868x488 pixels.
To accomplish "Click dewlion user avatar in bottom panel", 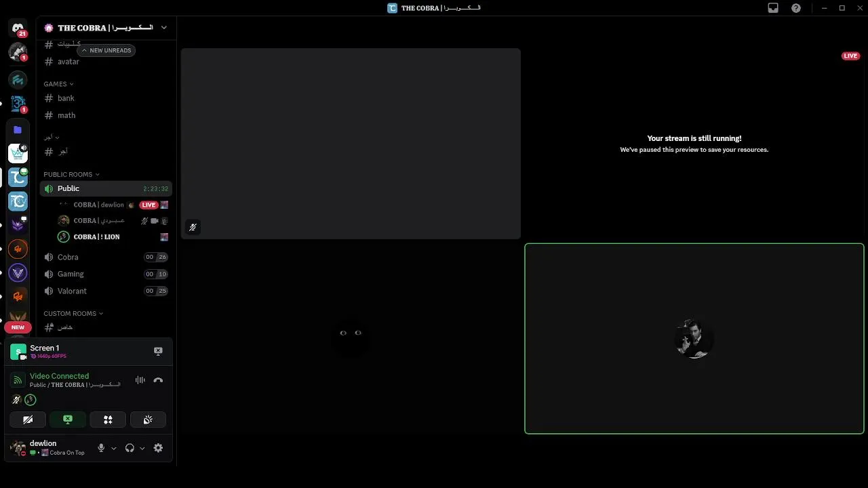I will pyautogui.click(x=18, y=448).
